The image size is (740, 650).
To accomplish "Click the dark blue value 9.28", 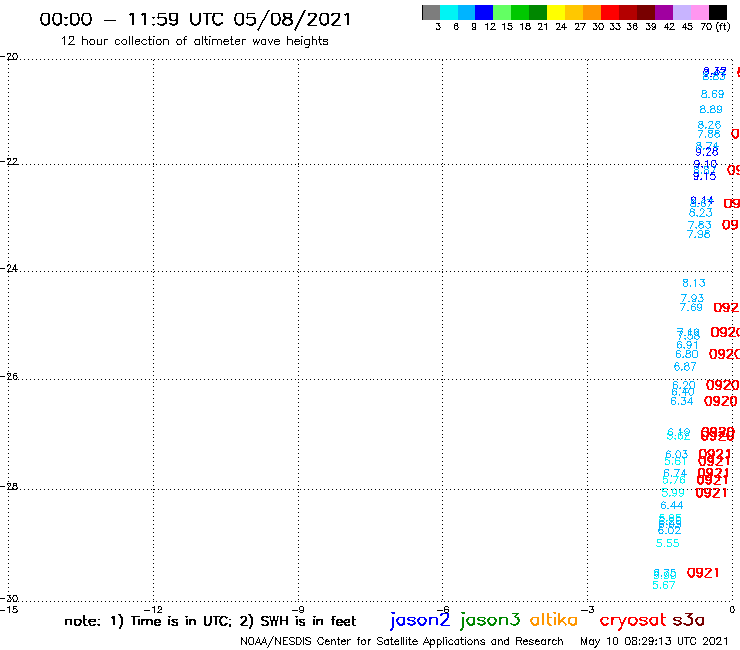I will (x=706, y=152).
